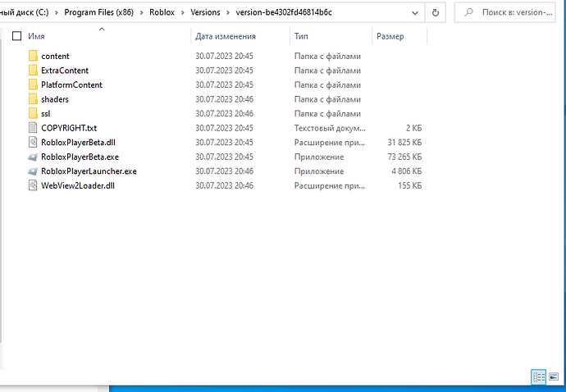Select the RobloxPlayerBeta.exe application icon

point(33,157)
